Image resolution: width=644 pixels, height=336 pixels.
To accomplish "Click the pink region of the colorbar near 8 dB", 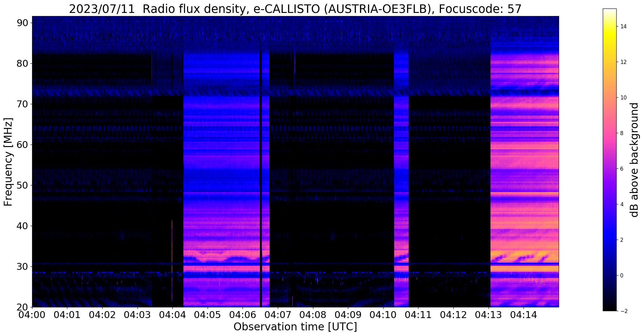I will click(x=609, y=133).
